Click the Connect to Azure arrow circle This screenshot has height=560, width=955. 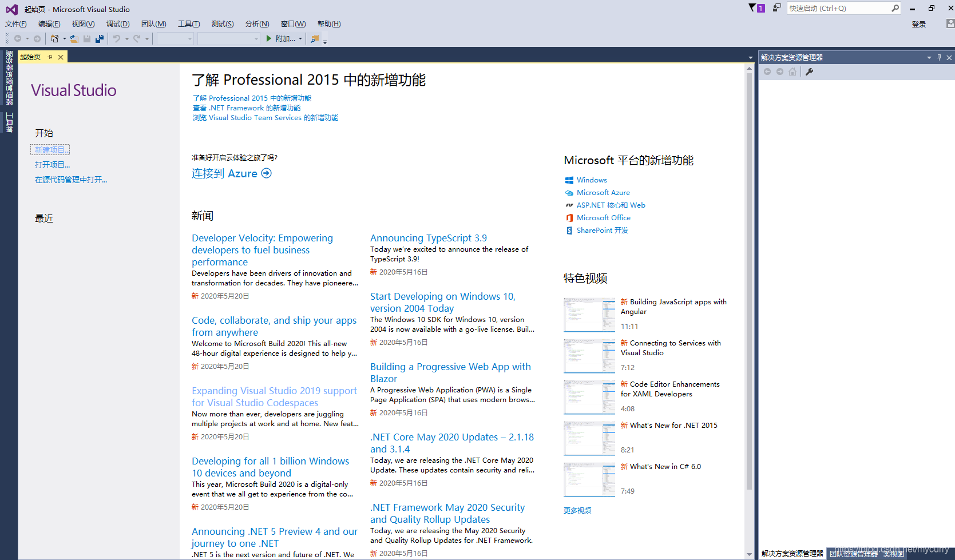pos(266,173)
